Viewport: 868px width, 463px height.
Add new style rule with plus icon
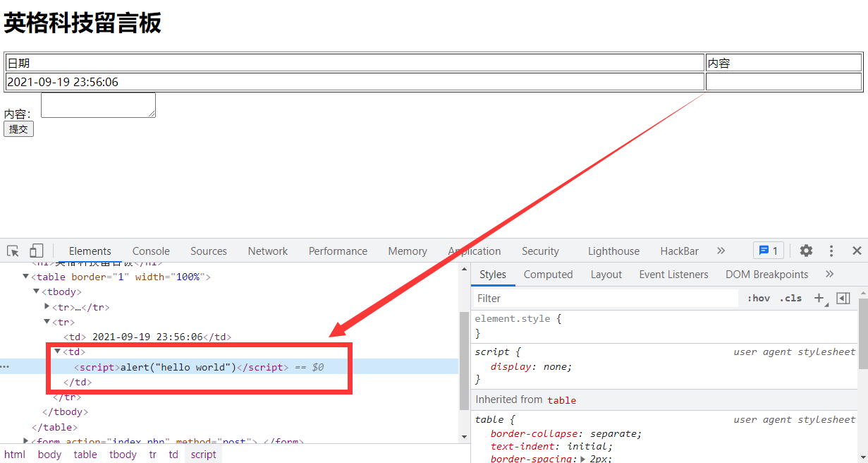coord(819,298)
